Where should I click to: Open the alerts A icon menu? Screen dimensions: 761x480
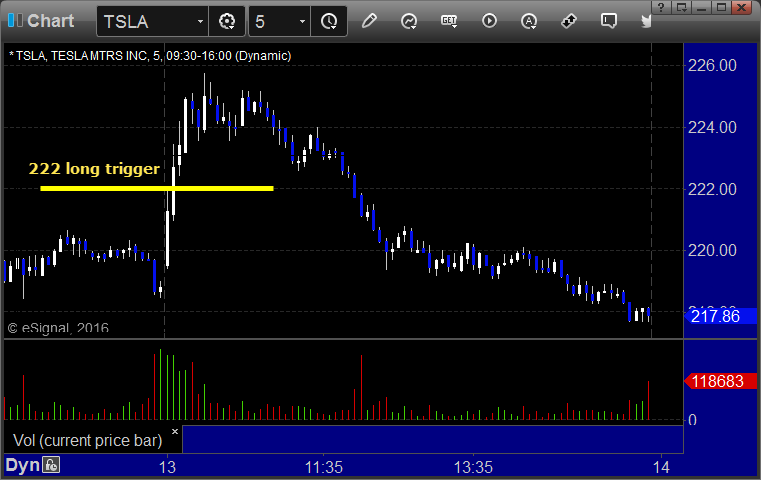[x=529, y=21]
